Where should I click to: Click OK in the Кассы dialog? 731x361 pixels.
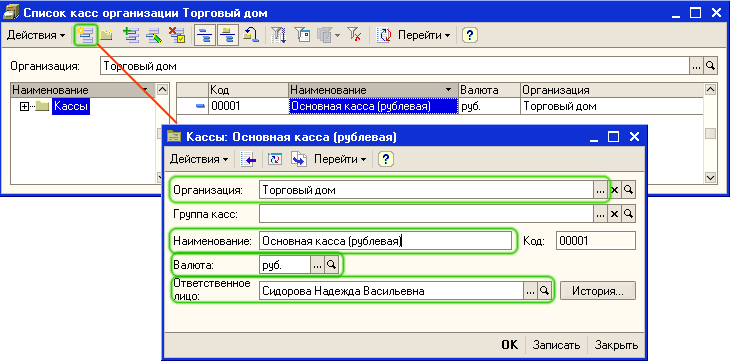[x=510, y=345]
